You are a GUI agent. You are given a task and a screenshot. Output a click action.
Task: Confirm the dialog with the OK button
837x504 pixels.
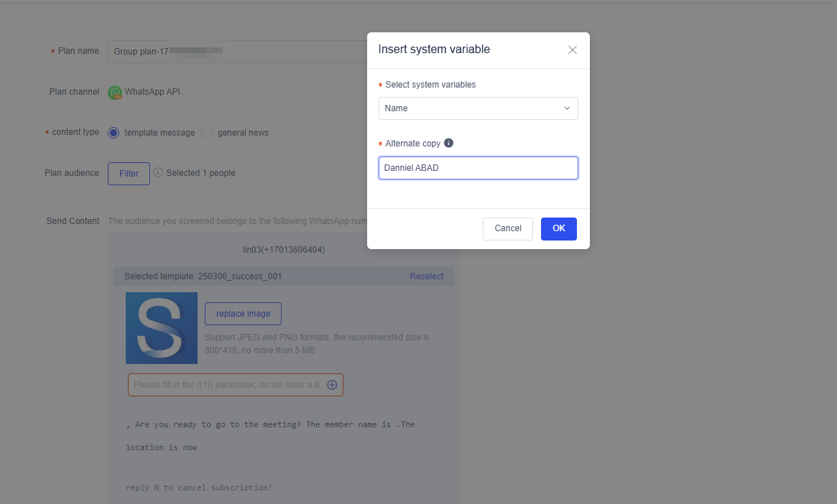click(x=559, y=228)
